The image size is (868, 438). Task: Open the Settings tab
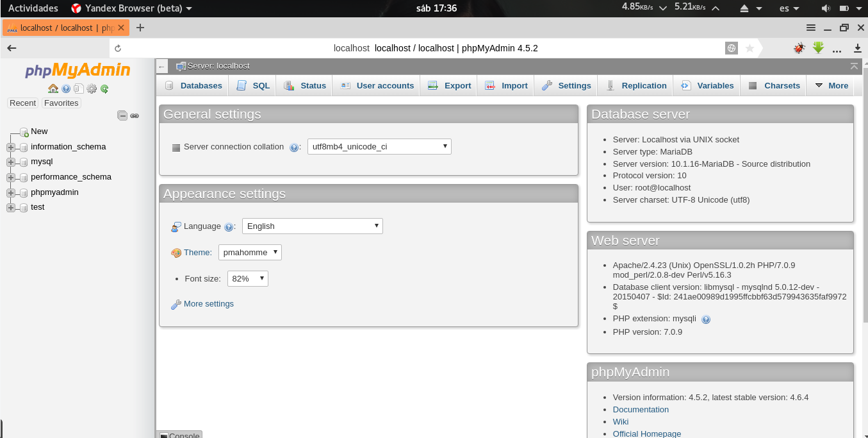point(566,86)
